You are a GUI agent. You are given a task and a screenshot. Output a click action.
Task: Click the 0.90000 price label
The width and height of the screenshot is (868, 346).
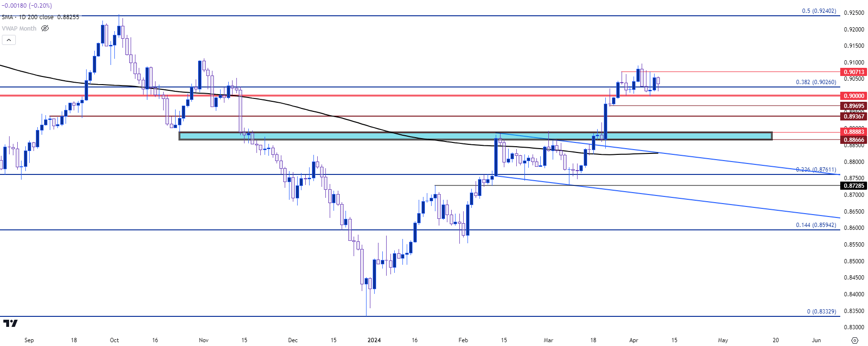(854, 96)
